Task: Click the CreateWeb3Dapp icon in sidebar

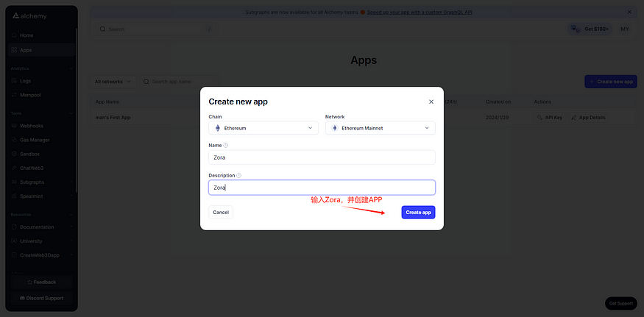Action: click(15, 255)
